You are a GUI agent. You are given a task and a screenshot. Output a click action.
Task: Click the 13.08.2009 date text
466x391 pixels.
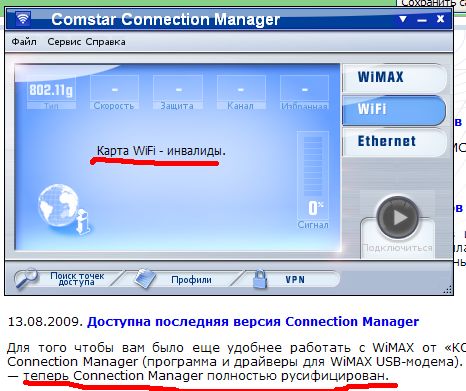(45, 322)
